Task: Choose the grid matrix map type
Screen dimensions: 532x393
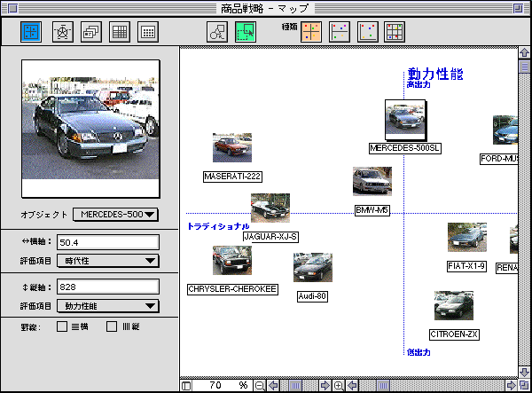Action: [x=395, y=32]
